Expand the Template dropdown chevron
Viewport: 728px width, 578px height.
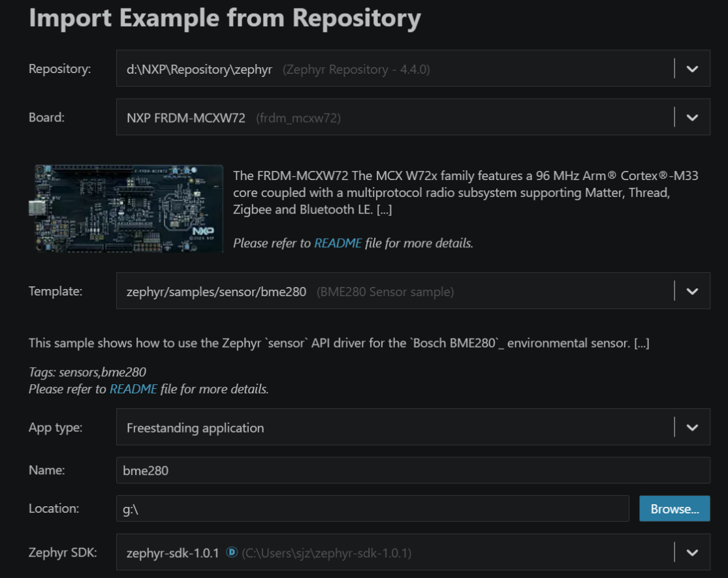[x=692, y=292]
